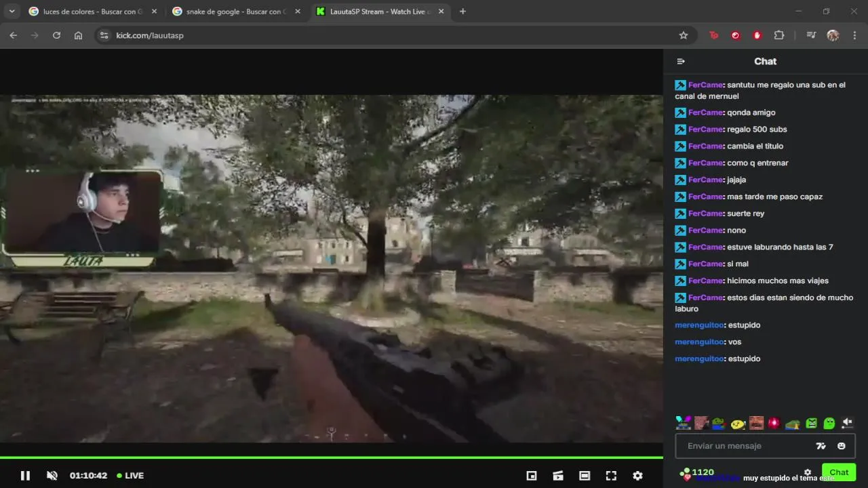This screenshot has width=868, height=488.
Task: Open emoji picker smiley icon
Action: point(842,446)
